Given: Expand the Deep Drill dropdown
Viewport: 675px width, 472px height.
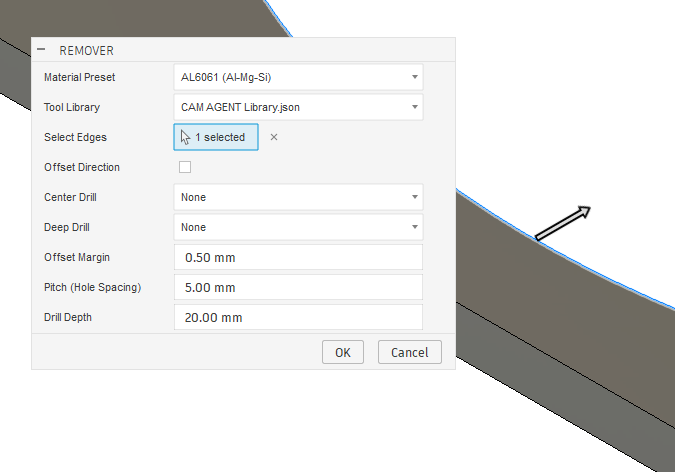Looking at the screenshot, I should point(298,227).
